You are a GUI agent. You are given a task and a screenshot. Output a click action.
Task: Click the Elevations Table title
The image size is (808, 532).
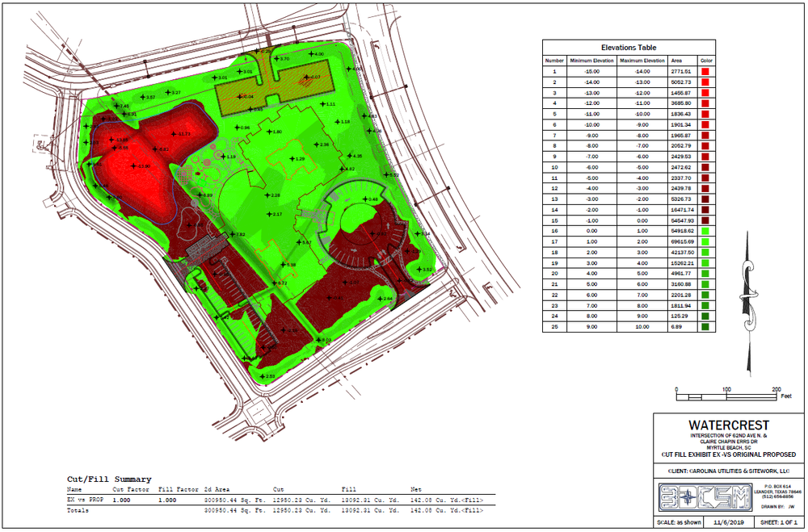[x=629, y=48]
